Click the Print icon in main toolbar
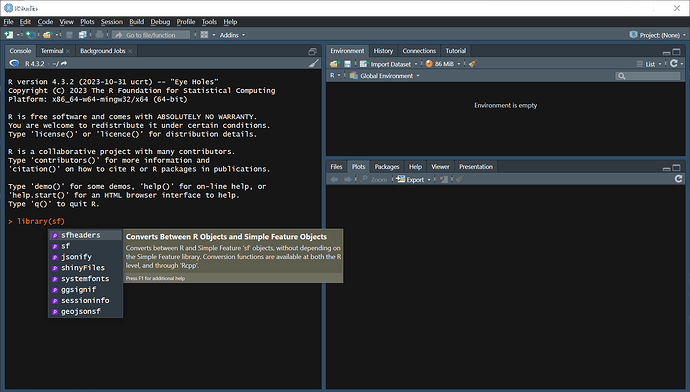 (x=99, y=35)
